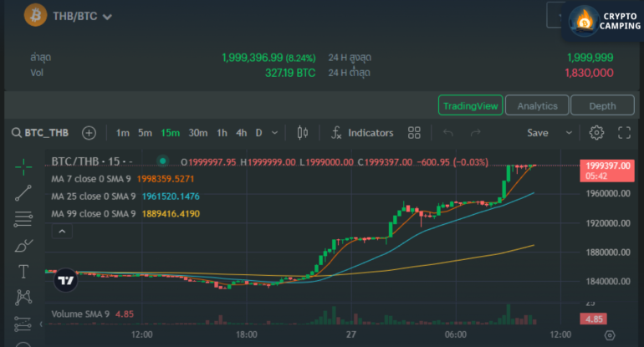Add symbol to compare with plus icon
This screenshot has width=644, height=347.
(x=89, y=133)
